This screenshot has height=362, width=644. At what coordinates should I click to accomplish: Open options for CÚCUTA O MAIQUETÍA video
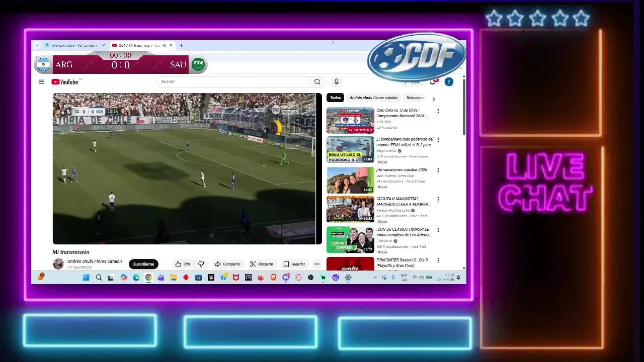tap(438, 200)
